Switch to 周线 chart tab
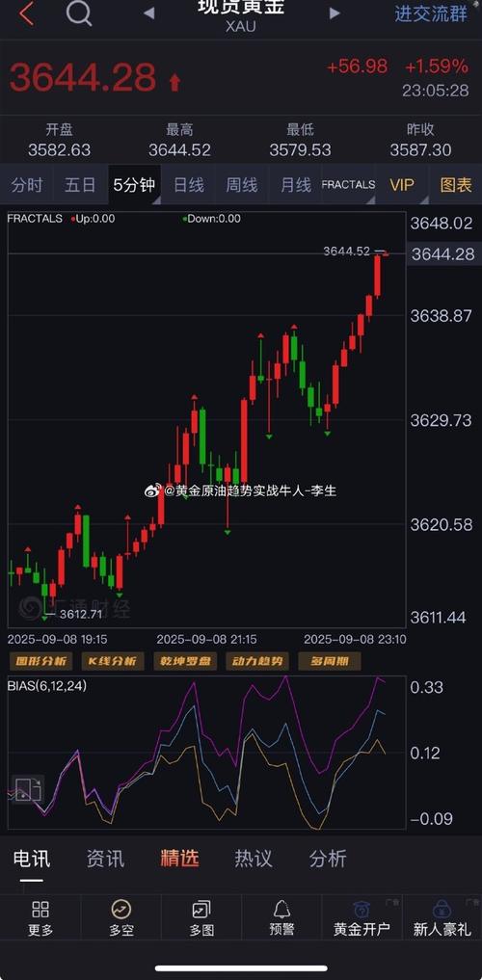This screenshot has width=482, height=980. tap(241, 185)
